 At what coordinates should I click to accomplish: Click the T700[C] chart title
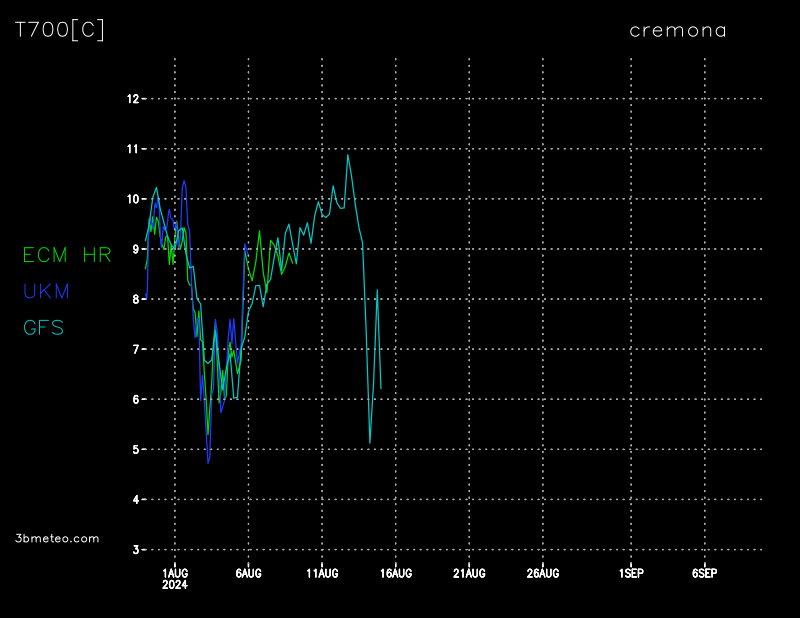point(59,30)
